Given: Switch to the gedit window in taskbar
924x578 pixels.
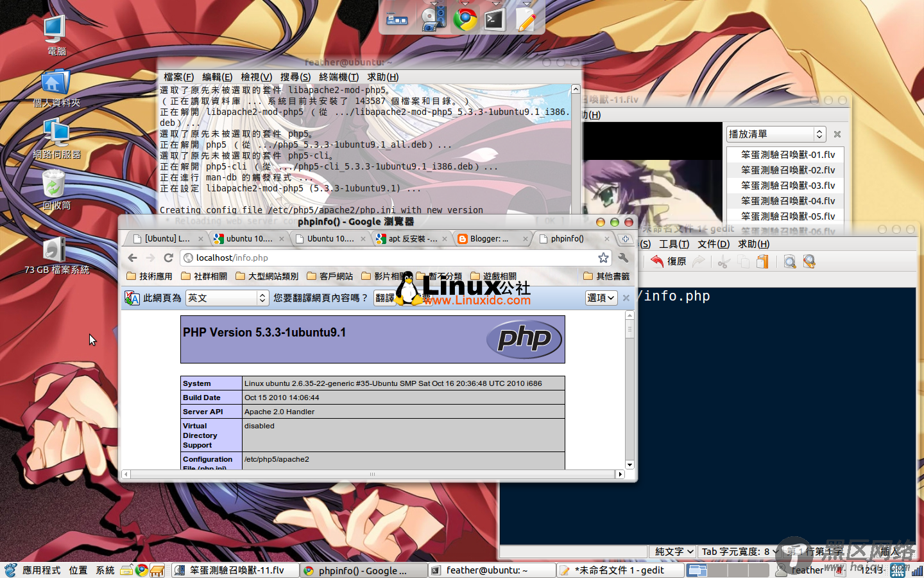Looking at the screenshot, I should point(620,570).
